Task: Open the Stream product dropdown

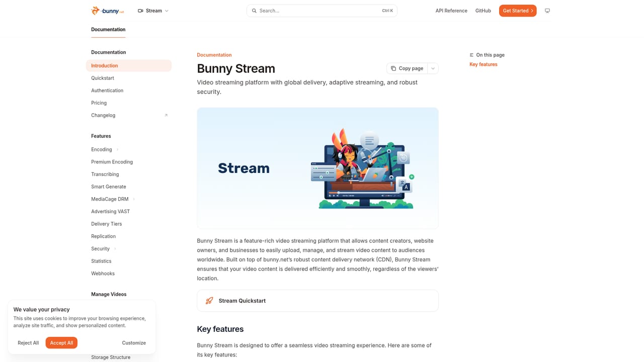Action: [153, 11]
